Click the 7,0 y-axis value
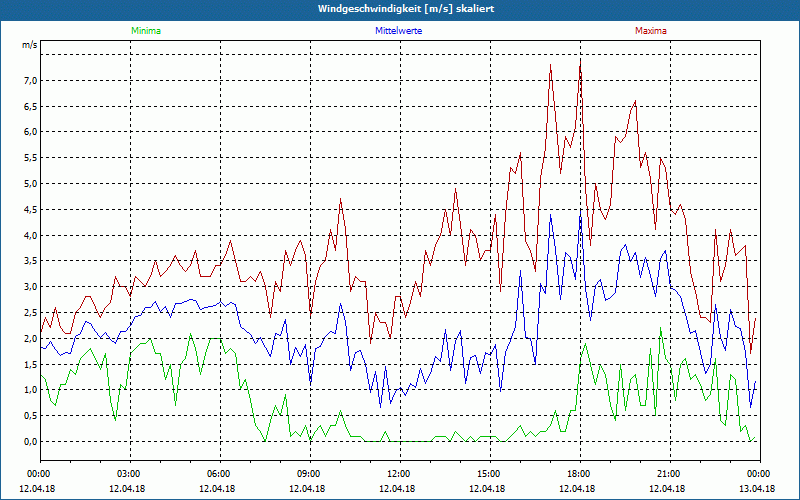This screenshot has width=800, height=500. [x=30, y=80]
